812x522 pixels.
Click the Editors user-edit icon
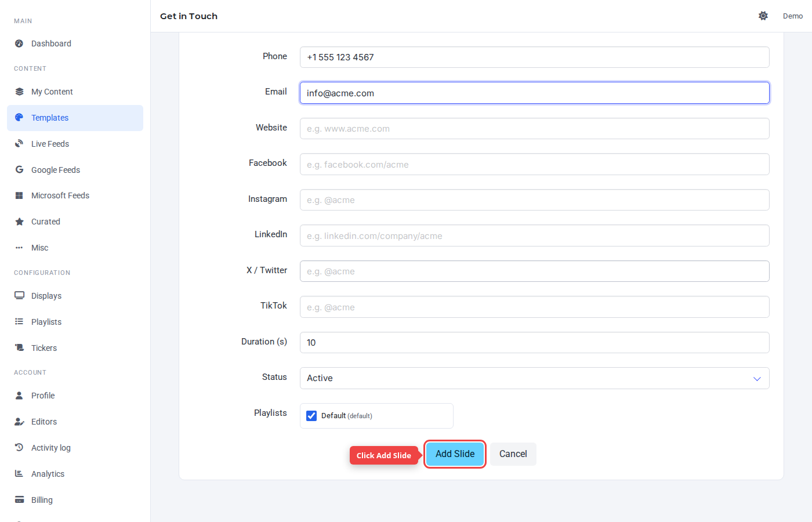pos(19,422)
